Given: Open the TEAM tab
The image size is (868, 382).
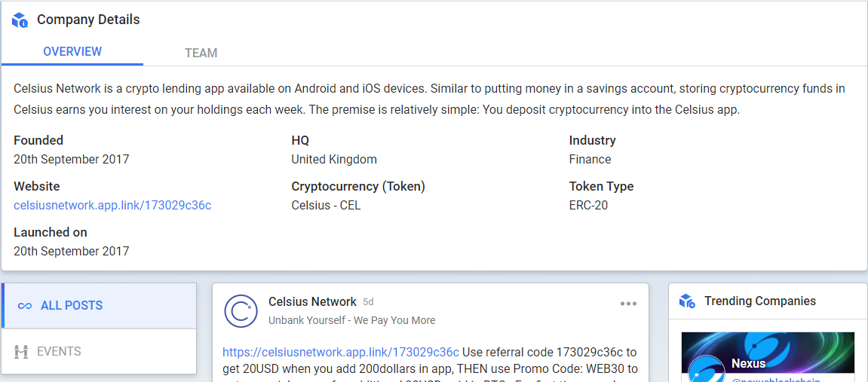Looking at the screenshot, I should pos(201,53).
